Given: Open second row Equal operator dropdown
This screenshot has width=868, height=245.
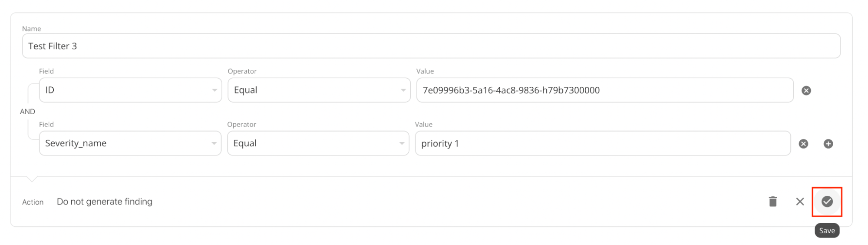Looking at the screenshot, I should [x=318, y=143].
